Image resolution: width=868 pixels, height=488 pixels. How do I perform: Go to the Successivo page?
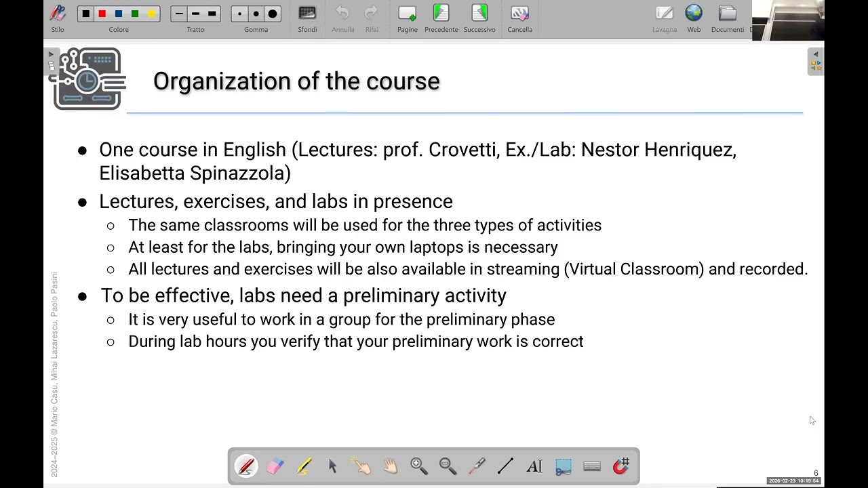pyautogui.click(x=479, y=18)
